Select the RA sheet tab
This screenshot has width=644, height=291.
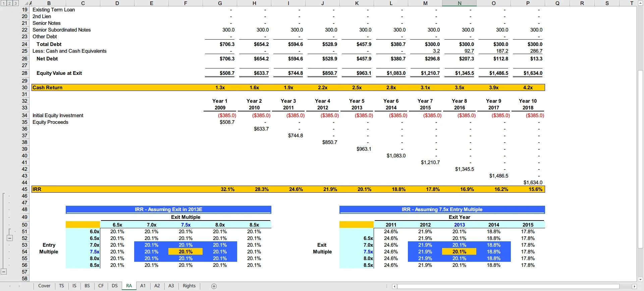coord(129,286)
